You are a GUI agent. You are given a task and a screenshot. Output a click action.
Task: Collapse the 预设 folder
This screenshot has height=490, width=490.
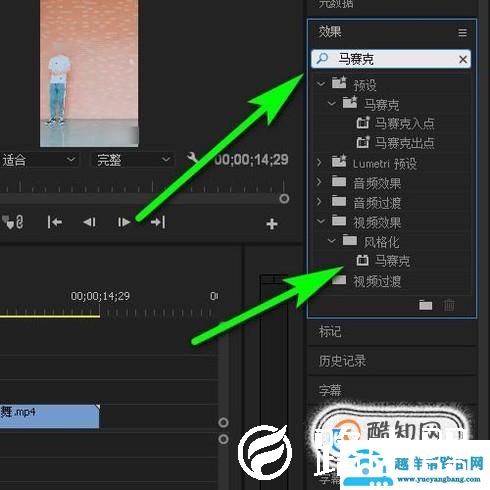[321, 84]
